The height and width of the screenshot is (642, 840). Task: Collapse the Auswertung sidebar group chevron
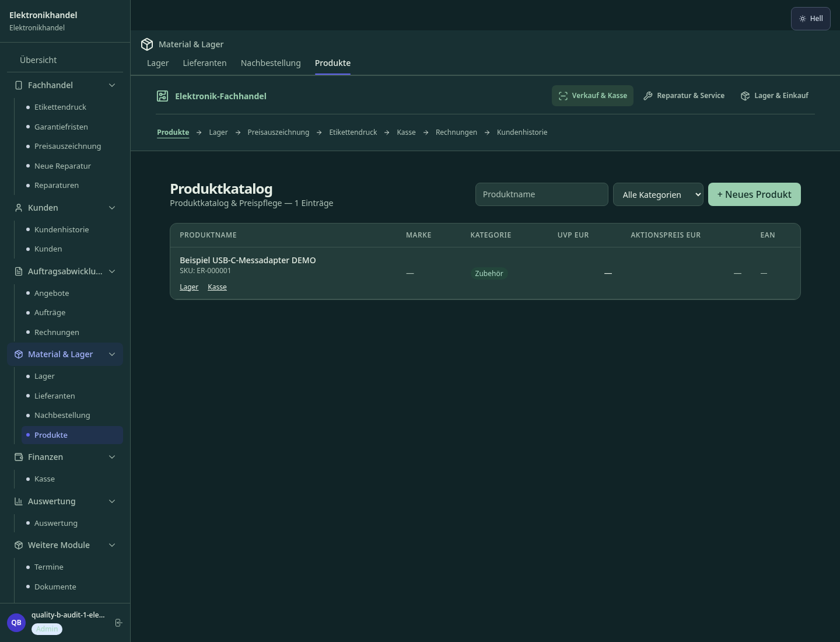pyautogui.click(x=112, y=501)
